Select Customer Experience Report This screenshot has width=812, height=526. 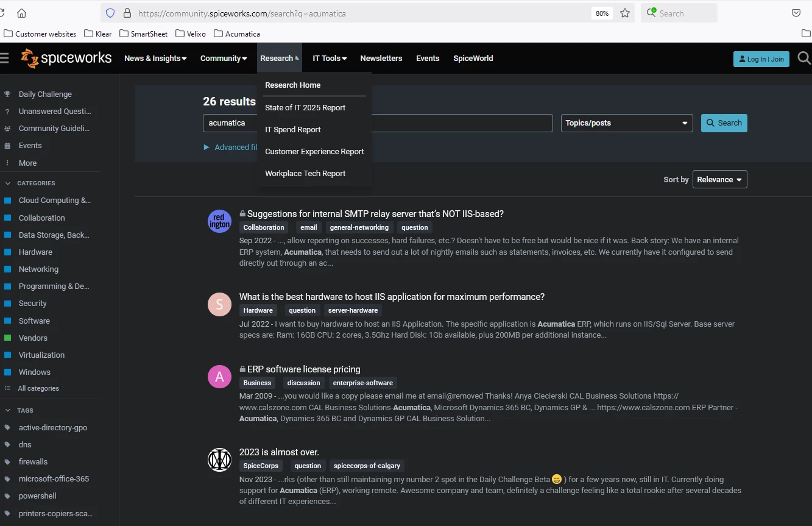[314, 151]
